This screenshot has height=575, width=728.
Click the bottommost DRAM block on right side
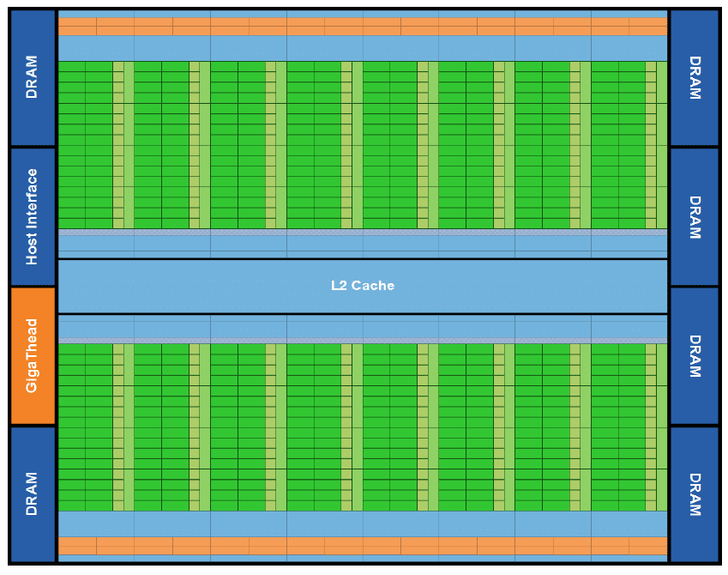pos(694,494)
